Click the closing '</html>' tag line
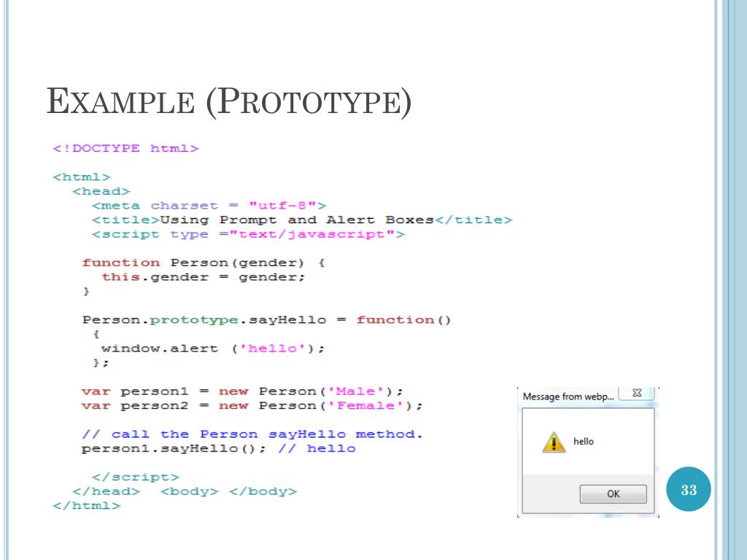 86,506
